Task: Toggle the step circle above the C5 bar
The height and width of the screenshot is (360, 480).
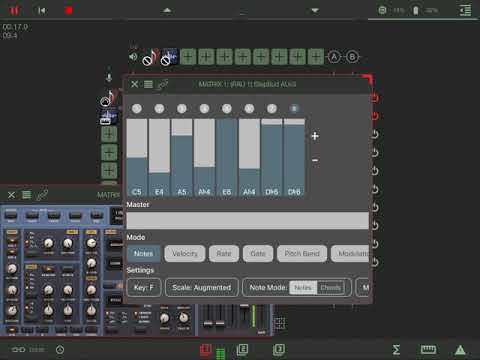Action: click(x=137, y=109)
